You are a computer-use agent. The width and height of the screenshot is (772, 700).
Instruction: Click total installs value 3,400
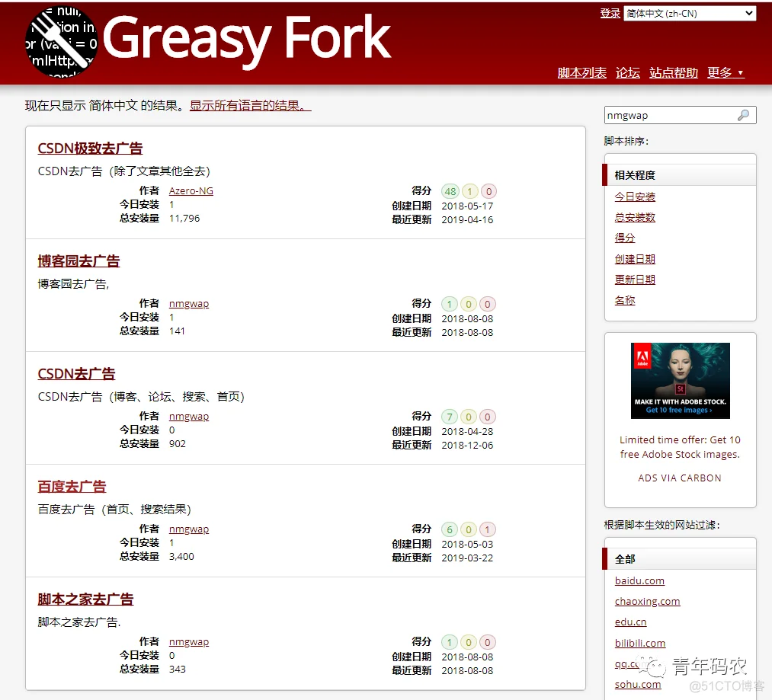181,556
